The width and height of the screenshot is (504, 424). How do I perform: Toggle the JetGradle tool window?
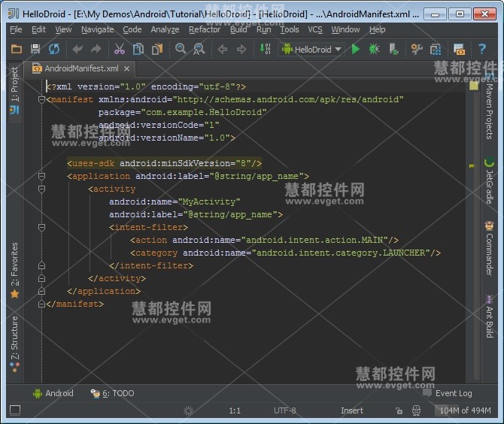tap(489, 180)
